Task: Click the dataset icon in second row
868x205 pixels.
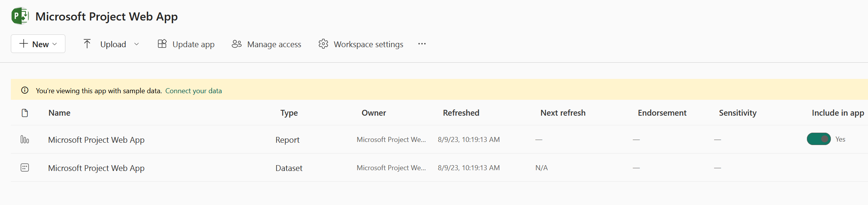Action: (25, 167)
